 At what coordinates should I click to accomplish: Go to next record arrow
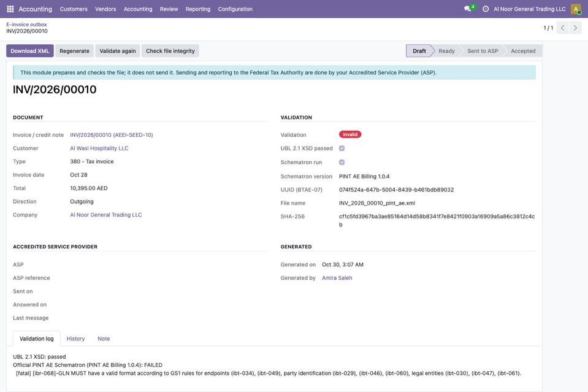click(x=575, y=28)
